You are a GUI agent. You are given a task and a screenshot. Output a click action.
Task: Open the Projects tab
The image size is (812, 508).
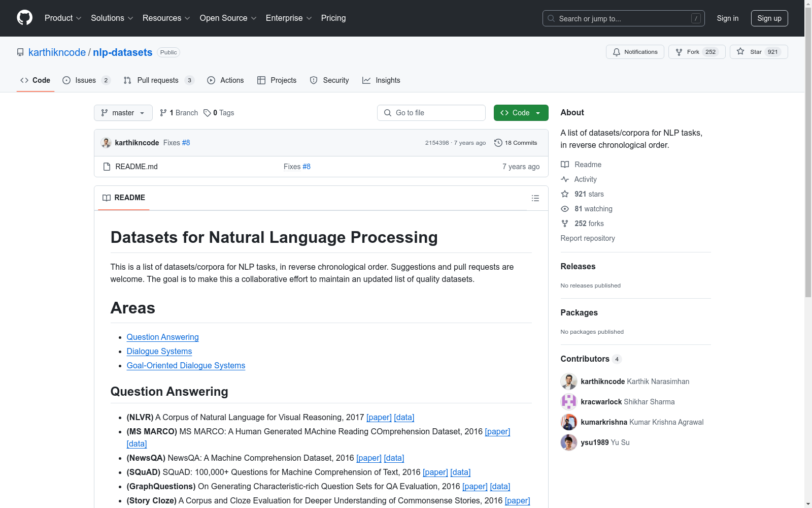[x=277, y=80]
